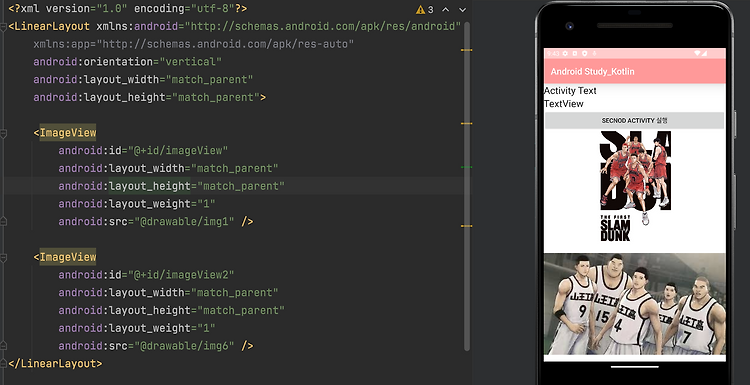Image resolution: width=750 pixels, height=385 pixels.
Task: Tap the first gear icon in phone status bar
Action: click(565, 54)
